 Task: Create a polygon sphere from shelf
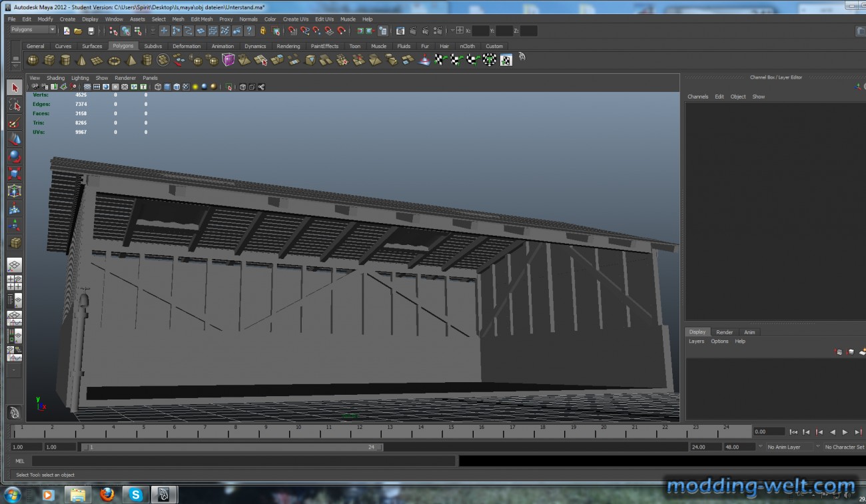[x=33, y=61]
